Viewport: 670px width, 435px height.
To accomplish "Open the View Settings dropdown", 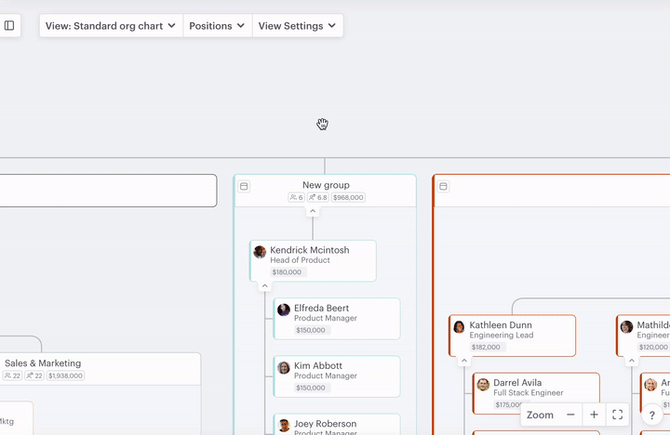I will click(x=297, y=26).
